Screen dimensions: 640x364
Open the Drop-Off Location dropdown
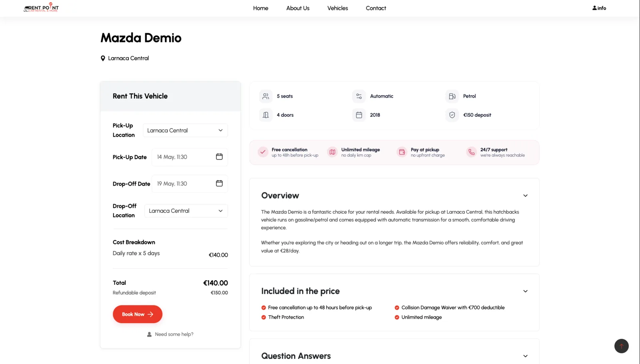pyautogui.click(x=186, y=211)
